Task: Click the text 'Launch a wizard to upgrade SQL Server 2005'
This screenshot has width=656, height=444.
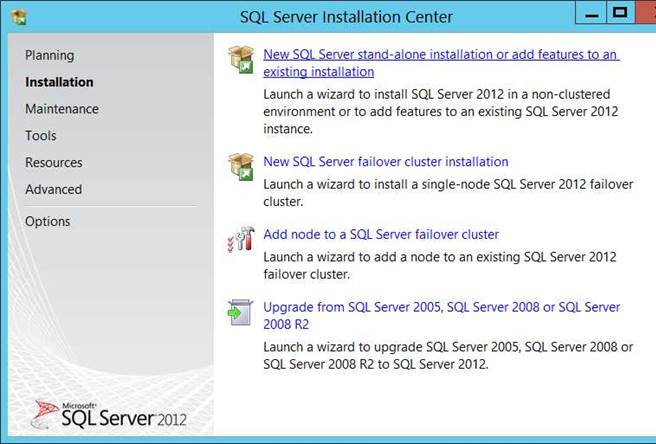Action: (448, 355)
